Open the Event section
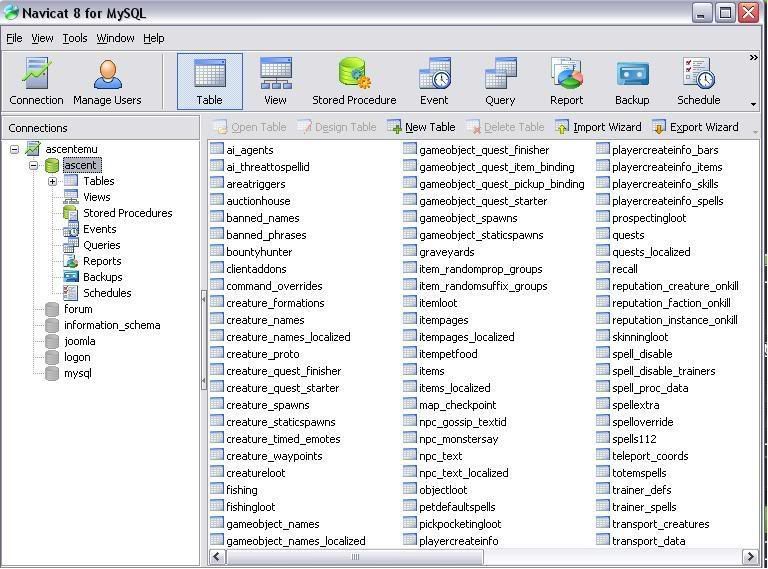The image size is (768, 569). (434, 81)
